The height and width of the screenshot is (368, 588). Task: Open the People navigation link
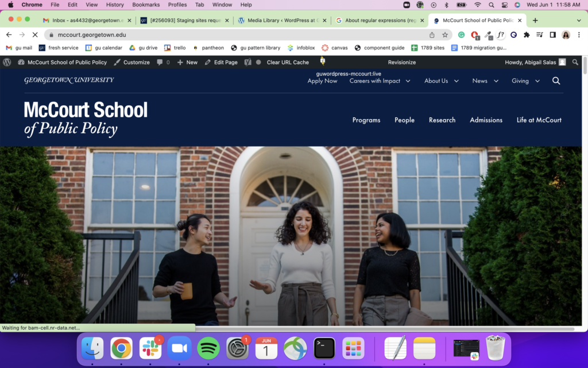click(x=404, y=120)
